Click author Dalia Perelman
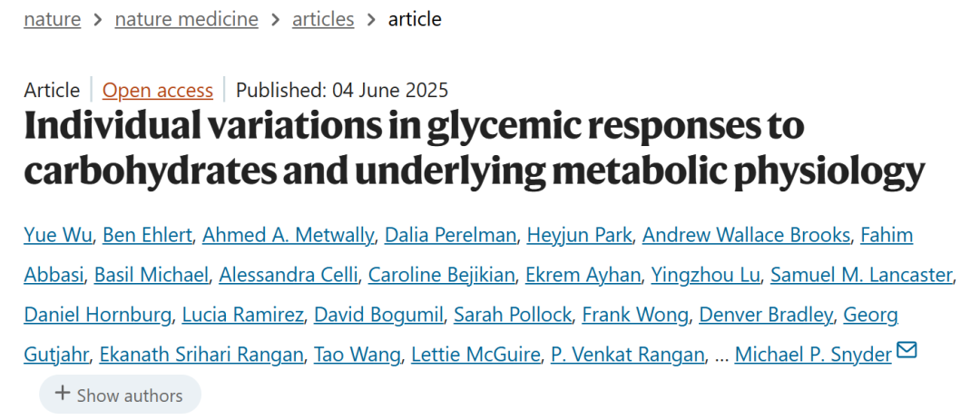The width and height of the screenshot is (980, 420). [x=450, y=235]
